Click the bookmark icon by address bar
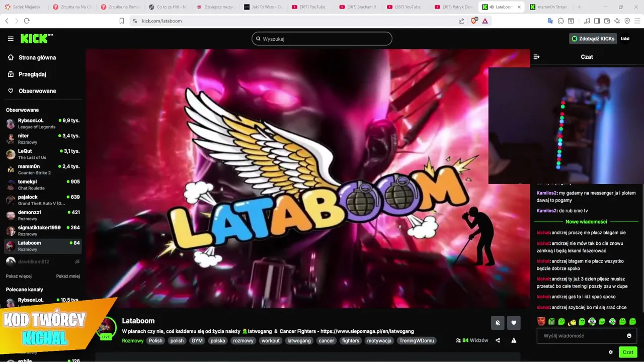 (121, 21)
